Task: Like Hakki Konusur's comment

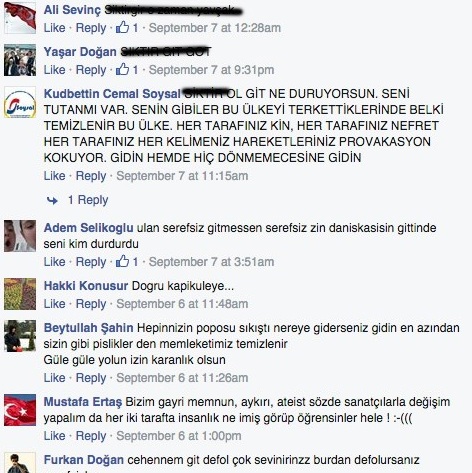Action: (54, 304)
